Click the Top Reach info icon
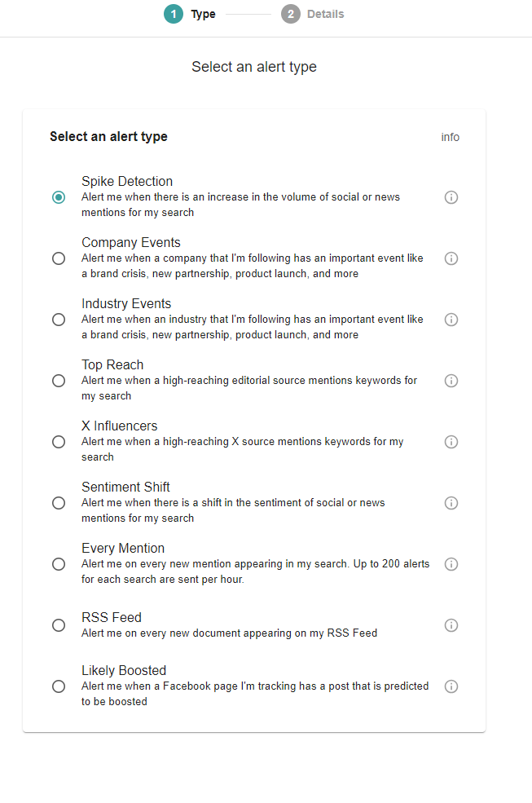 click(x=451, y=381)
